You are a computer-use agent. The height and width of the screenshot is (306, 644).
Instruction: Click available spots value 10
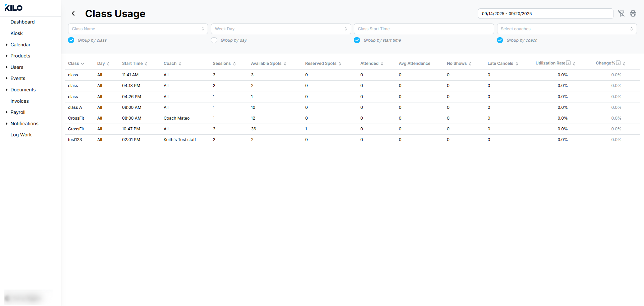253,107
